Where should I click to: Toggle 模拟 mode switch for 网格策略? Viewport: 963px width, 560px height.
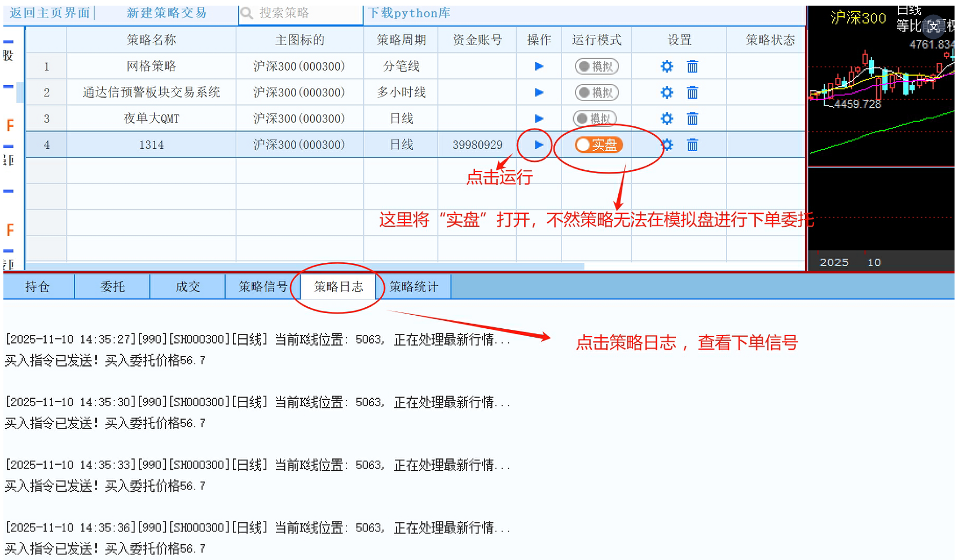(x=596, y=67)
